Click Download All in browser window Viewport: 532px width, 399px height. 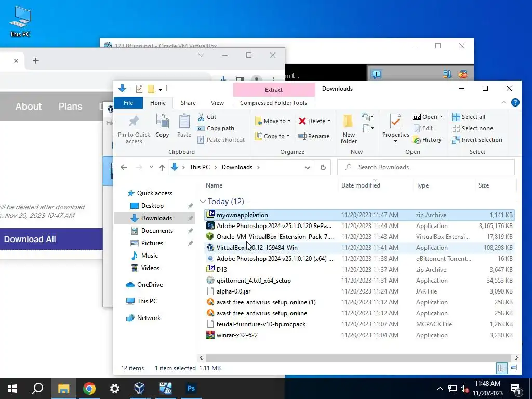coord(30,239)
